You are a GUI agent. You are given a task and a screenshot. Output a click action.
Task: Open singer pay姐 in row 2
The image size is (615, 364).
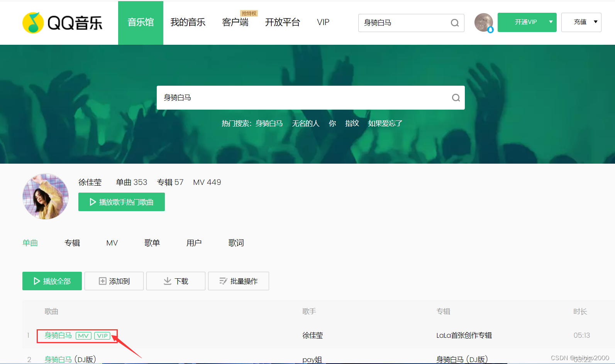tap(312, 359)
